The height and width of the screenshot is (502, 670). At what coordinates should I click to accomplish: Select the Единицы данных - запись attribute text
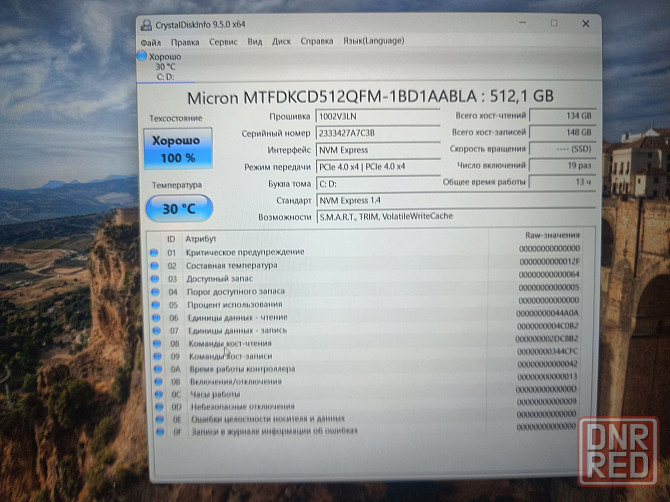[x=238, y=330]
